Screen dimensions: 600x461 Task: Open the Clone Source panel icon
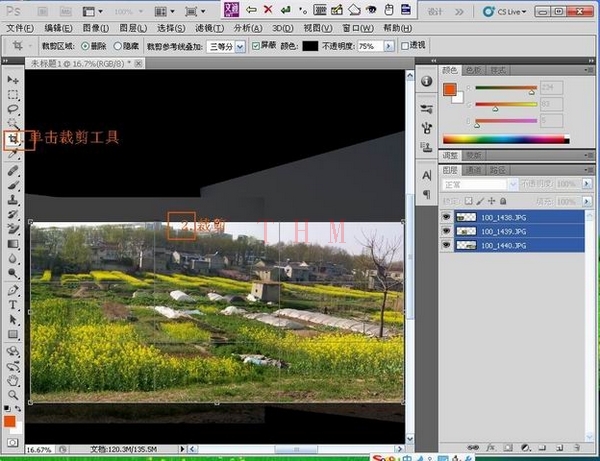[426, 146]
